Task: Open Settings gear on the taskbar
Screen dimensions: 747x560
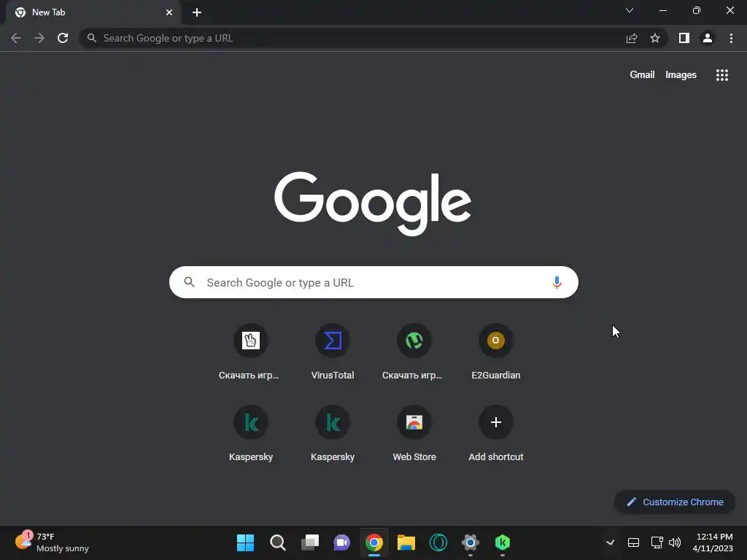Action: coord(471,542)
